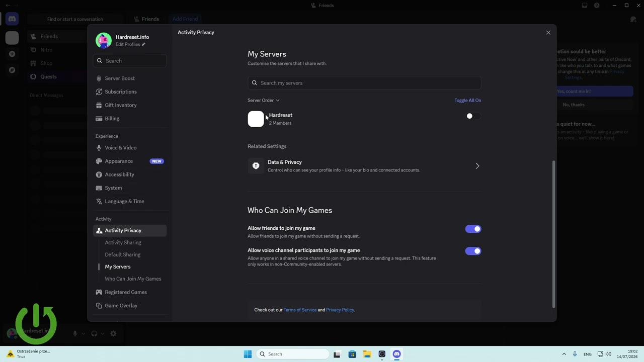Image resolution: width=644 pixels, height=362 pixels.
Task: Click the Add Friend button
Action: (185, 19)
